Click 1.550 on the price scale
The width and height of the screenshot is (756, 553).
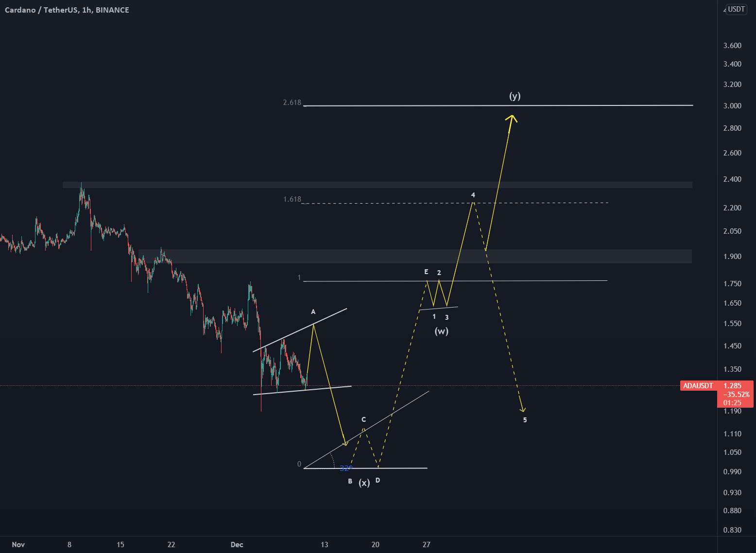pyautogui.click(x=732, y=324)
